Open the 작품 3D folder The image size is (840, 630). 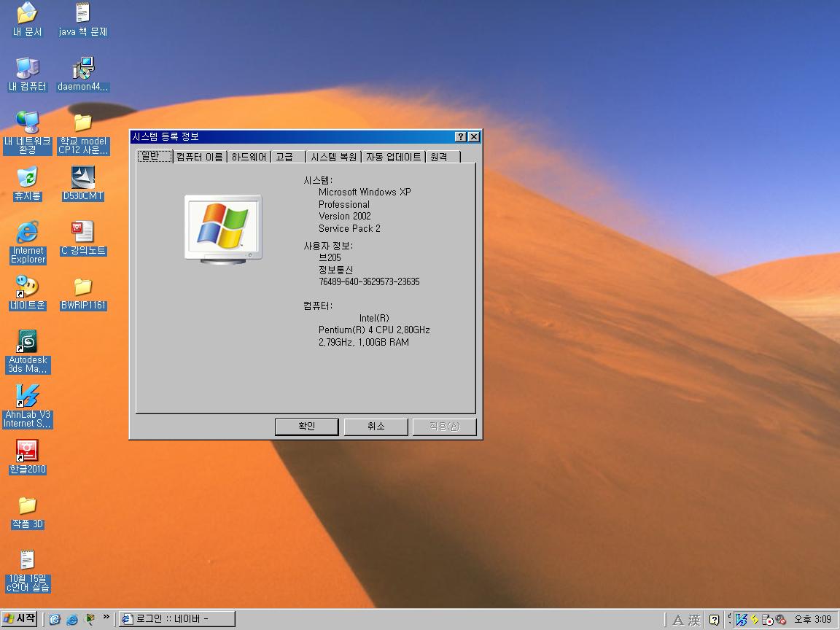28,506
